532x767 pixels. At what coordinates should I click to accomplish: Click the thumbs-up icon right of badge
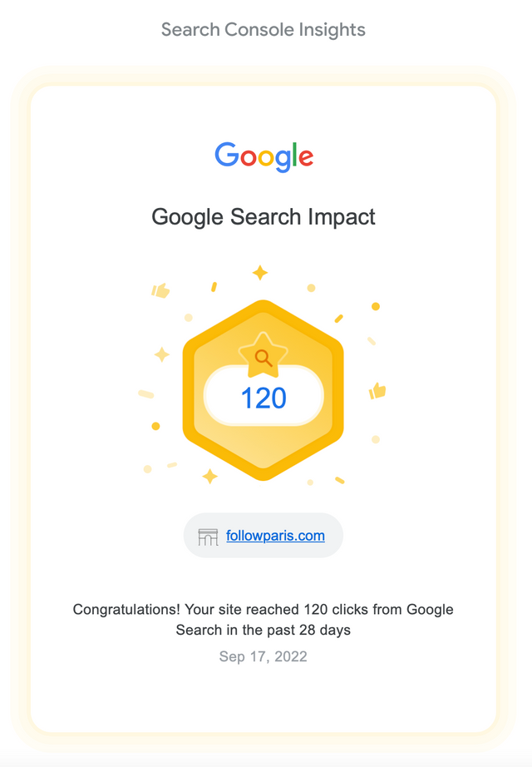point(377,391)
